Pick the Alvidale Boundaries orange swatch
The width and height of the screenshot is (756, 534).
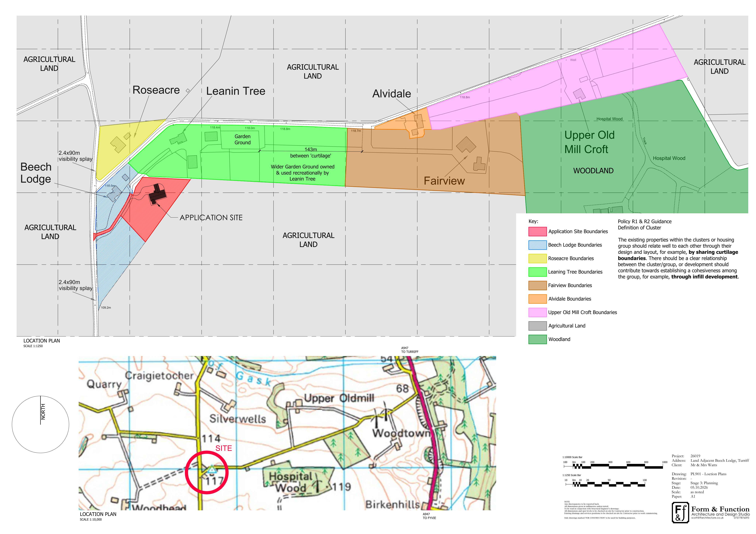[537, 299]
